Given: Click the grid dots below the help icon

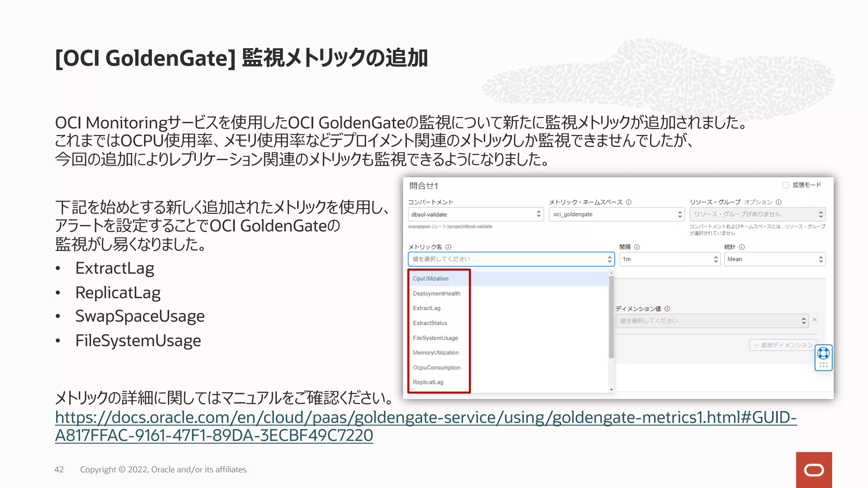Looking at the screenshot, I should (x=823, y=365).
